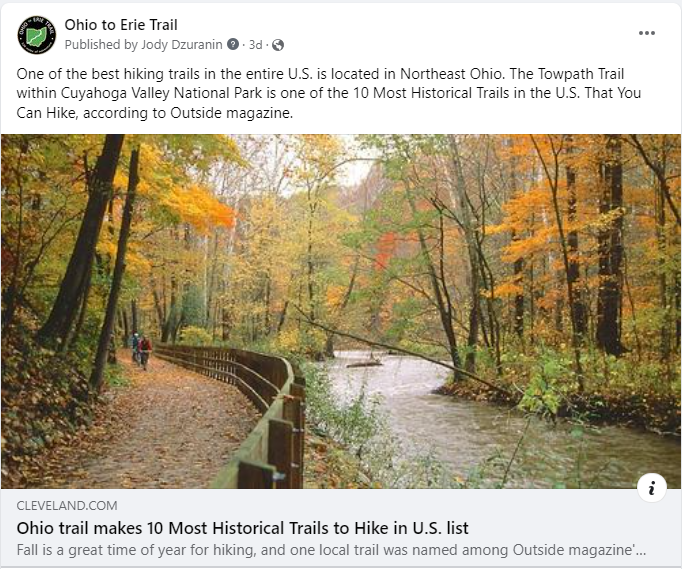Viewport: 682px width, 569px height.
Task: Click 'Published by' text under the page name
Action: [x=101, y=44]
